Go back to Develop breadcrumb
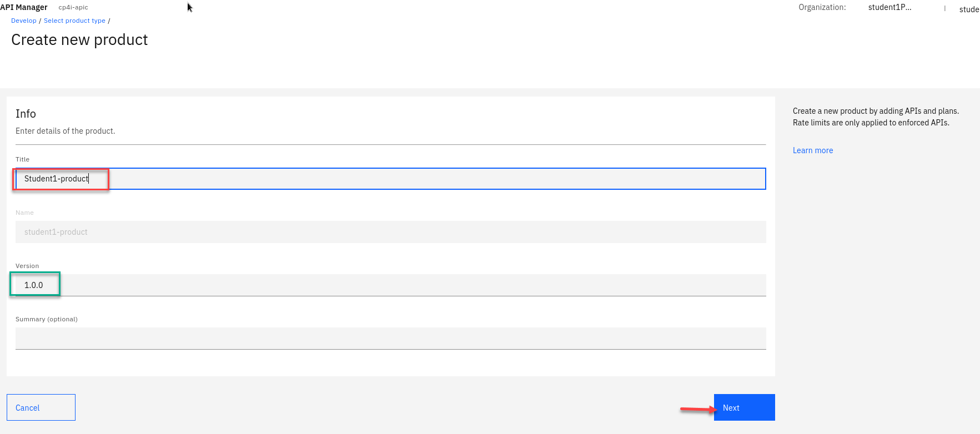The height and width of the screenshot is (434, 980). 24,21
